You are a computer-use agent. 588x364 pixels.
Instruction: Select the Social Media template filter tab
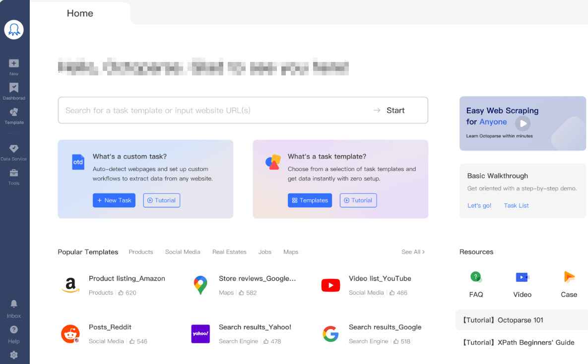click(183, 252)
